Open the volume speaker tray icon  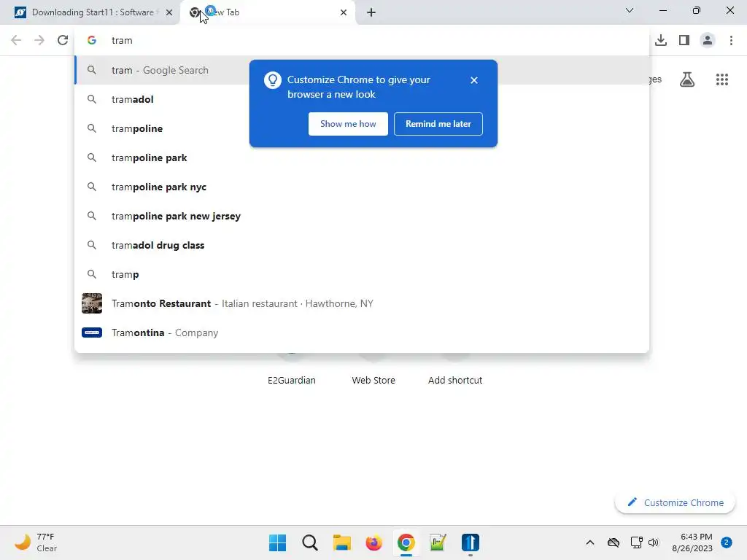(x=654, y=542)
